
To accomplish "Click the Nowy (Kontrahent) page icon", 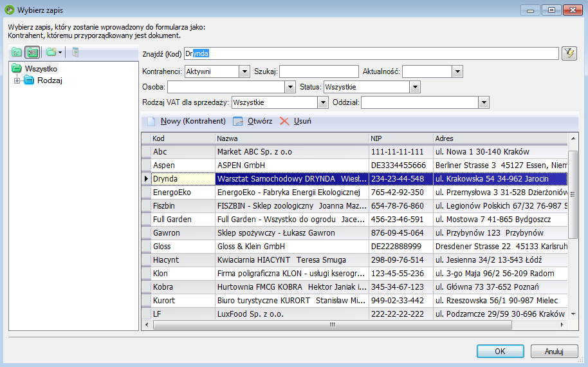I will click(151, 121).
